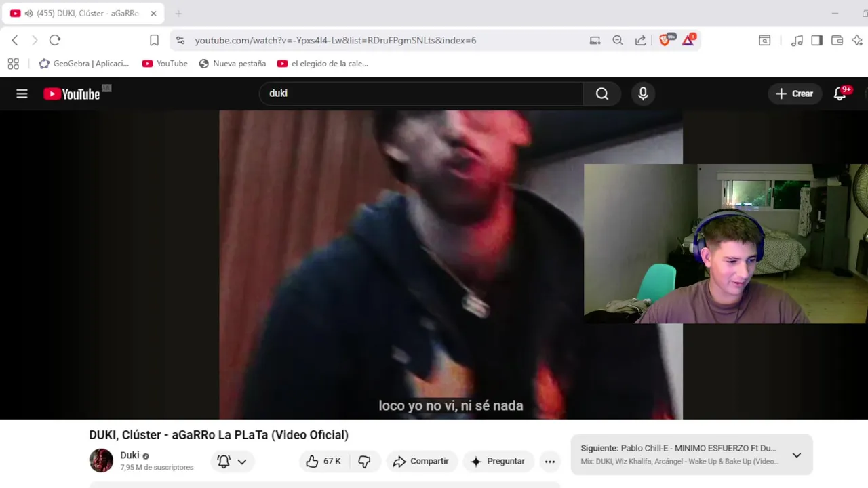Image resolution: width=868 pixels, height=488 pixels.
Task: Open Leo AI sparkle icon
Action: pos(856,41)
